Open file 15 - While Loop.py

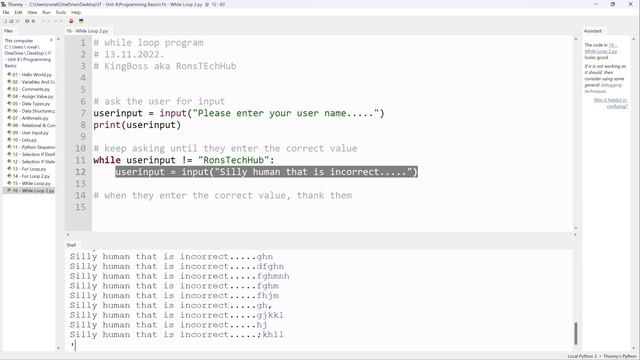32,184
